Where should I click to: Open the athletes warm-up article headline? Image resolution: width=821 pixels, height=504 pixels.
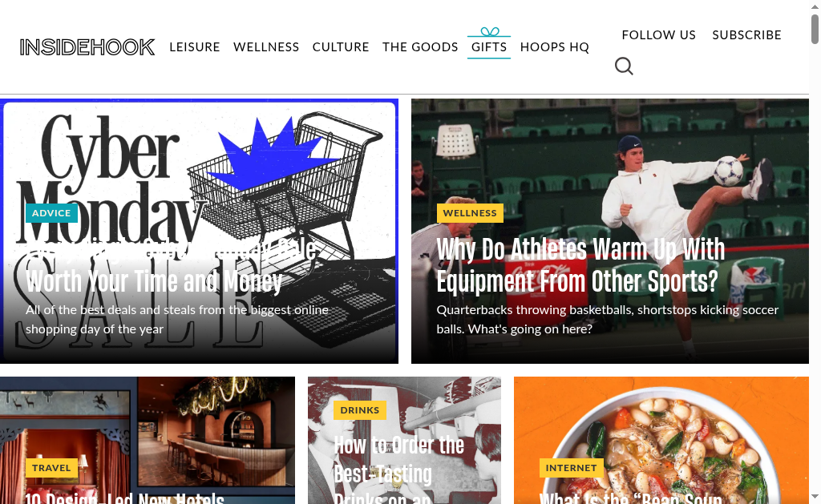pos(580,265)
